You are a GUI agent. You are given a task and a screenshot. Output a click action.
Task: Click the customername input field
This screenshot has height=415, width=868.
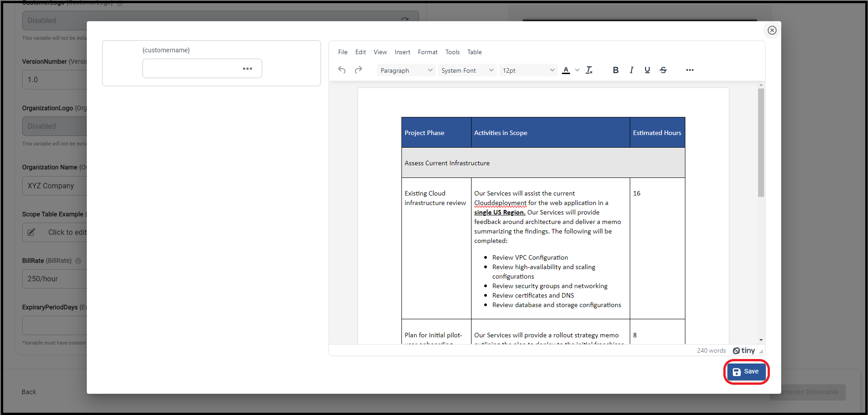(x=202, y=69)
